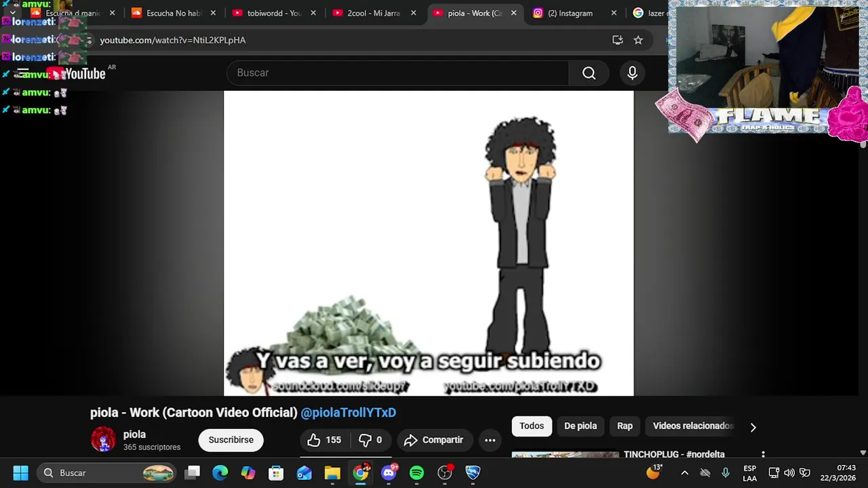The width and height of the screenshot is (868, 488).
Task: Open the piola channel name link
Action: (134, 434)
